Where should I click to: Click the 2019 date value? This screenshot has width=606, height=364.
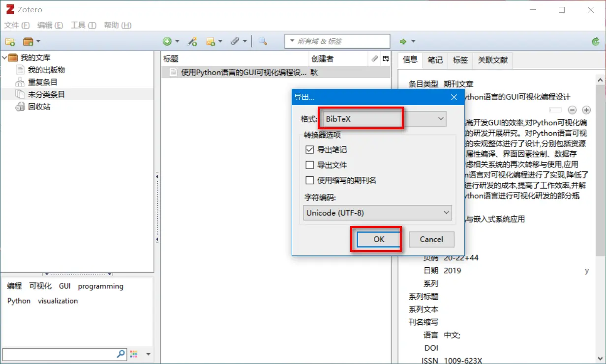tap(452, 271)
